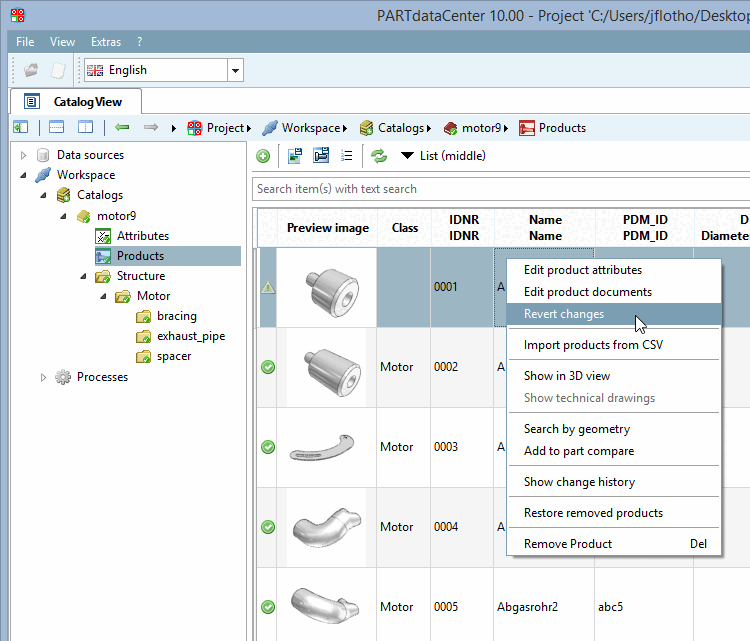
Task: Click the Abgasrohr2 name cell
Action: click(x=544, y=608)
